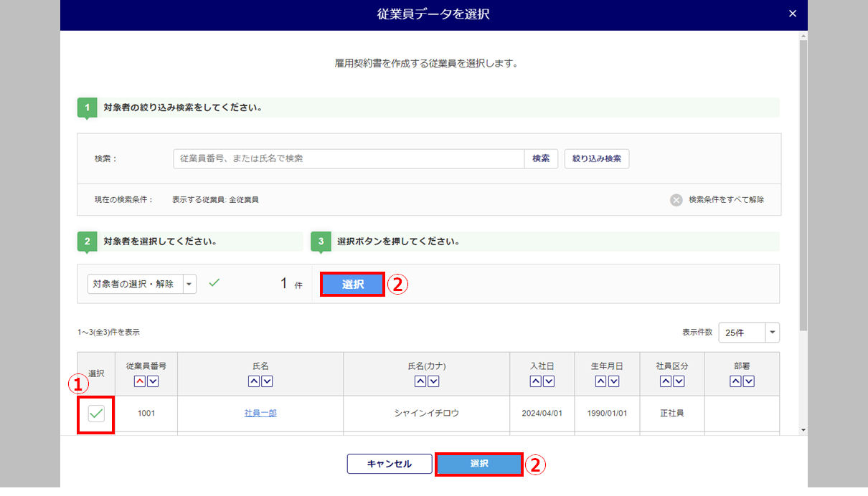This screenshot has width=868, height=496.
Task: Expand the 表示件数 25件 dropdown
Action: (x=772, y=333)
